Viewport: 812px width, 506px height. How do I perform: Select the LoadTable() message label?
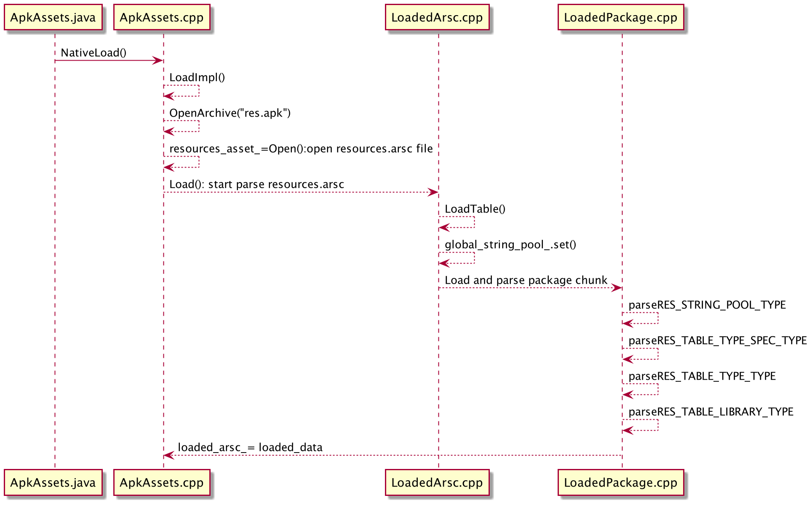coord(475,209)
